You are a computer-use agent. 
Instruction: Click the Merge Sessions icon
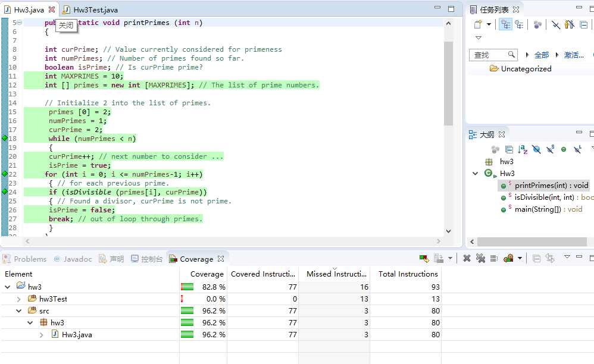494,259
